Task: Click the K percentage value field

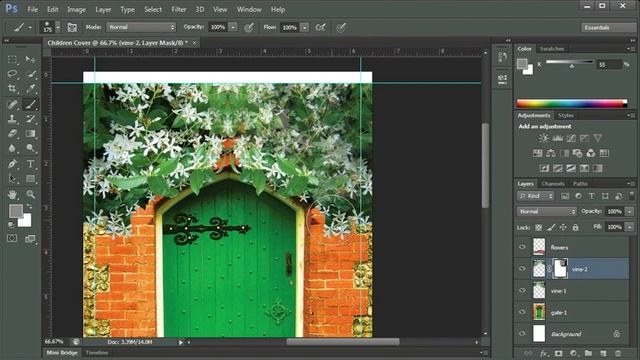Action: pos(609,64)
